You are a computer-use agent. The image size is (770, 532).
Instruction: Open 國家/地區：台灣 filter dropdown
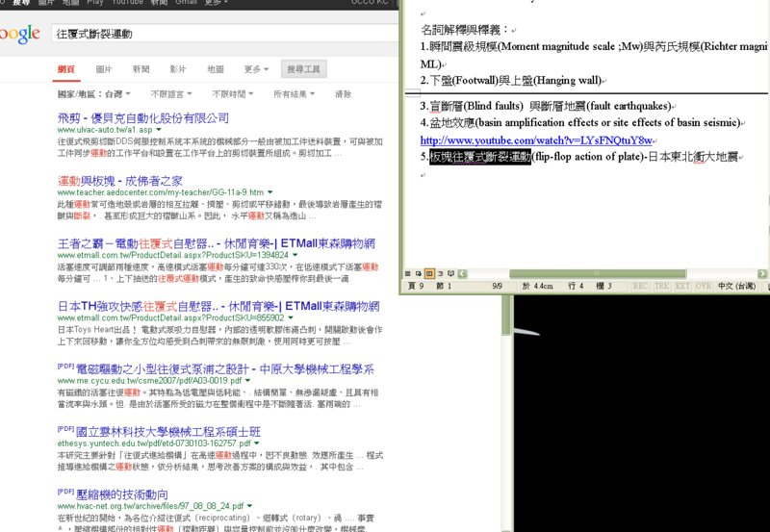(93, 93)
